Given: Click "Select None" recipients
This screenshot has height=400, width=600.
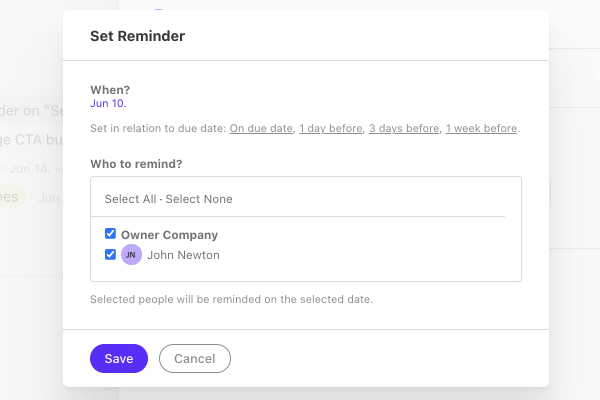Looking at the screenshot, I should (199, 199).
